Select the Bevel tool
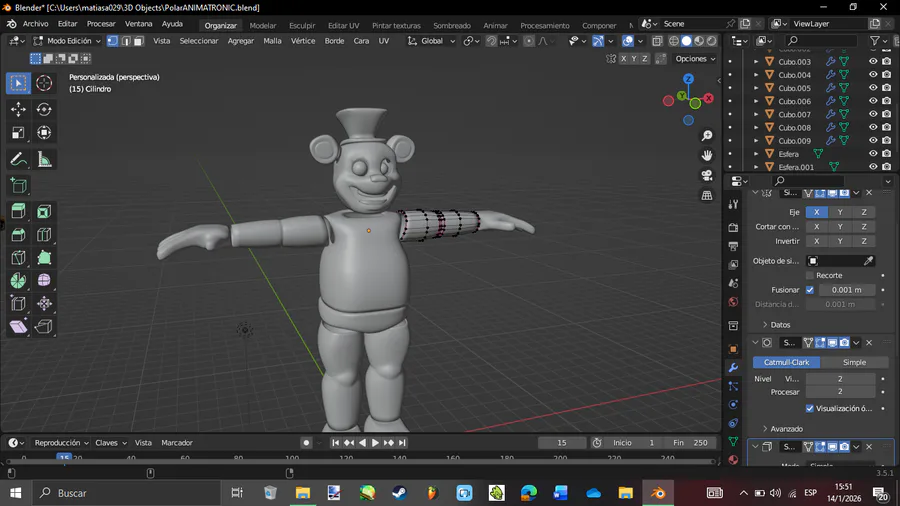 (x=18, y=234)
